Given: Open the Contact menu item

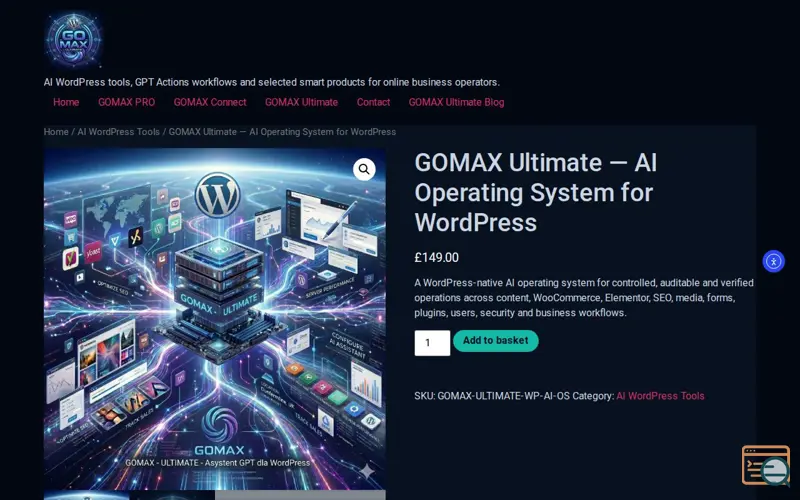Looking at the screenshot, I should click(373, 102).
